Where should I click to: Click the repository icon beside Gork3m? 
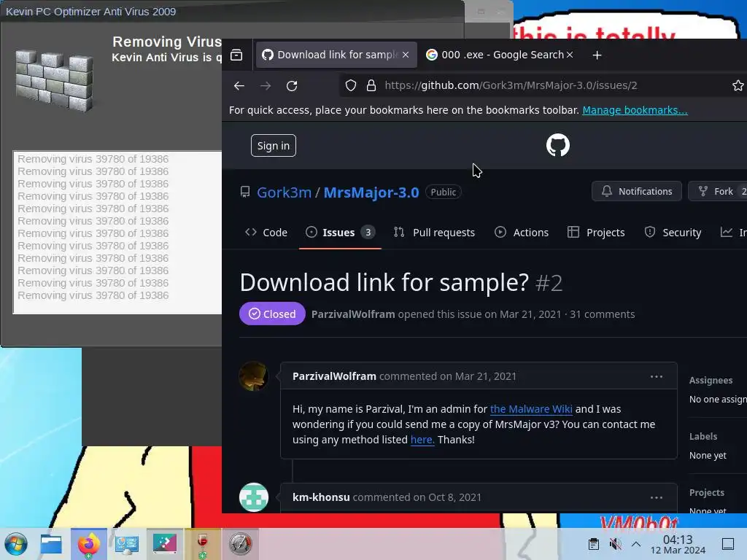tap(245, 192)
